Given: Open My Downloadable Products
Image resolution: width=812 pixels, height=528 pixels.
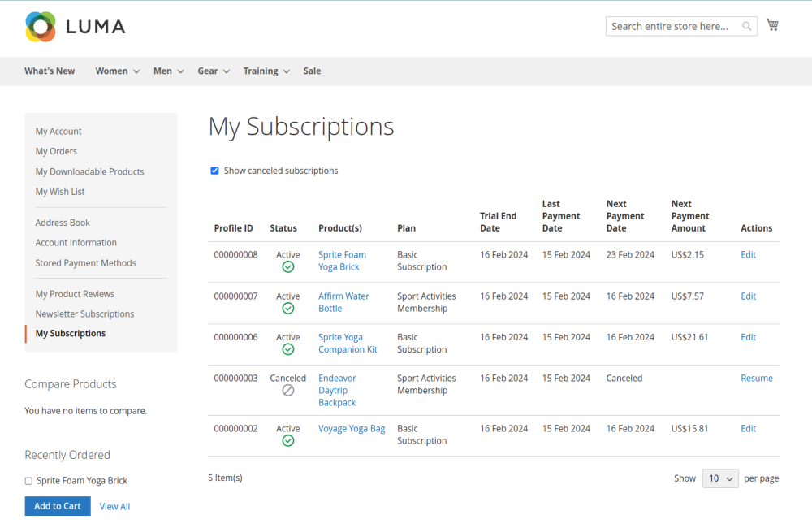Looking at the screenshot, I should pyautogui.click(x=89, y=171).
